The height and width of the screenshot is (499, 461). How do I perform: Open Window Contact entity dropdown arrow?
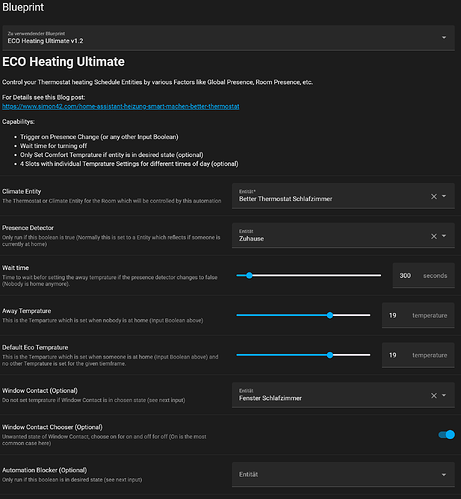point(444,395)
